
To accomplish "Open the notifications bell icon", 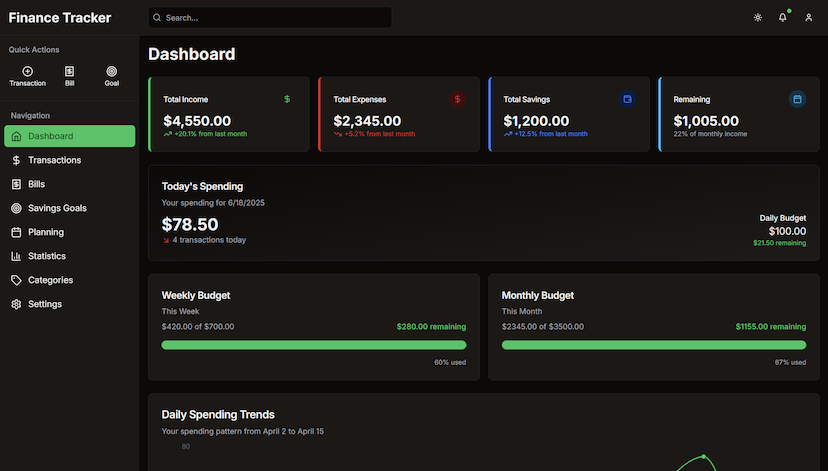I will pos(783,18).
